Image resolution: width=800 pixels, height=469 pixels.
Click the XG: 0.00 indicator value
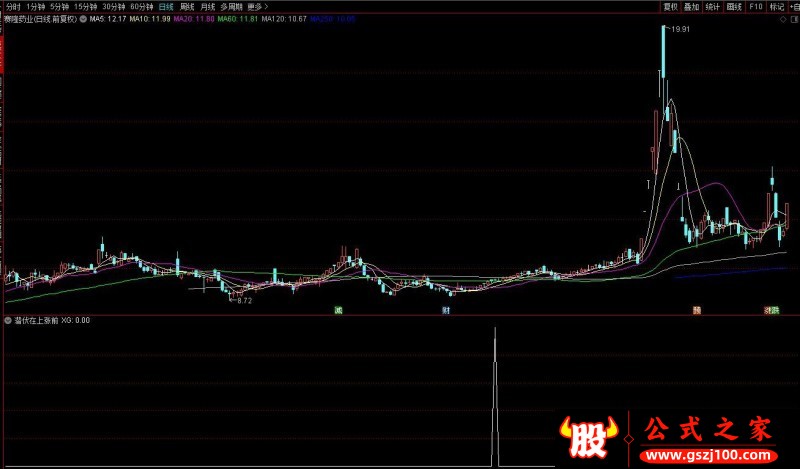tap(76, 320)
